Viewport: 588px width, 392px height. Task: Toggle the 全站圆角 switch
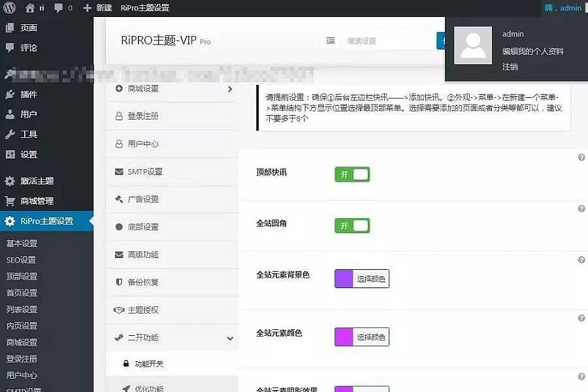pyautogui.click(x=352, y=226)
